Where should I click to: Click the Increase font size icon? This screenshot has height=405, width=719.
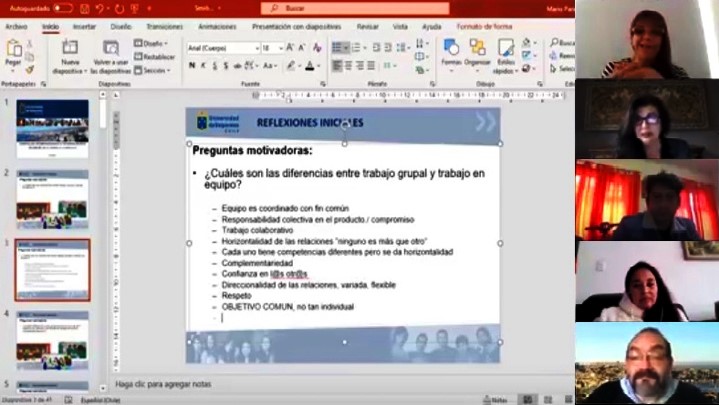(290, 47)
